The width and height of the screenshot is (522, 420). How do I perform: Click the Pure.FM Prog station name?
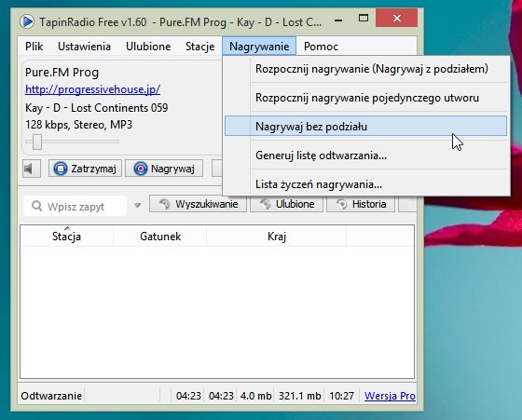(62, 72)
